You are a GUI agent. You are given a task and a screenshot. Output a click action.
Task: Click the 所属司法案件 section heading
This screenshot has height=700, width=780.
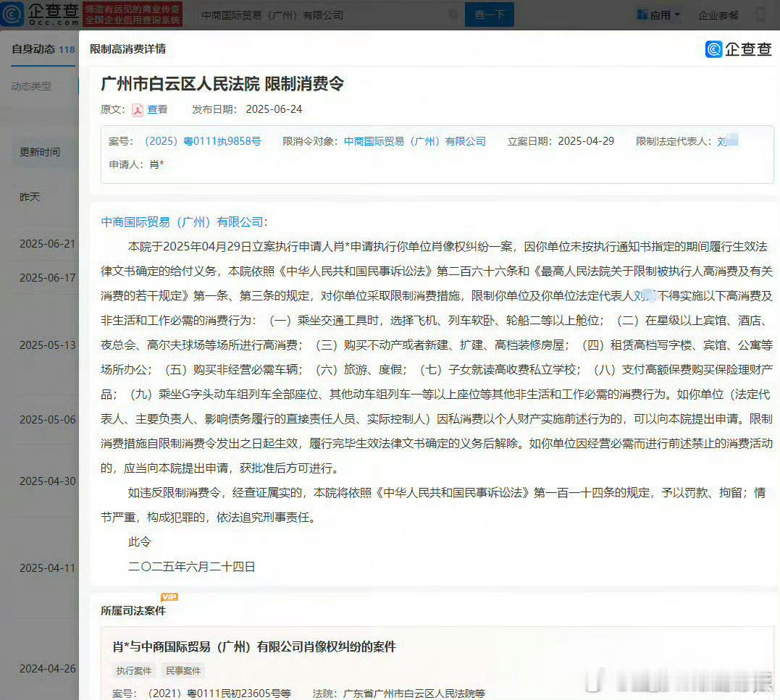click(x=133, y=610)
